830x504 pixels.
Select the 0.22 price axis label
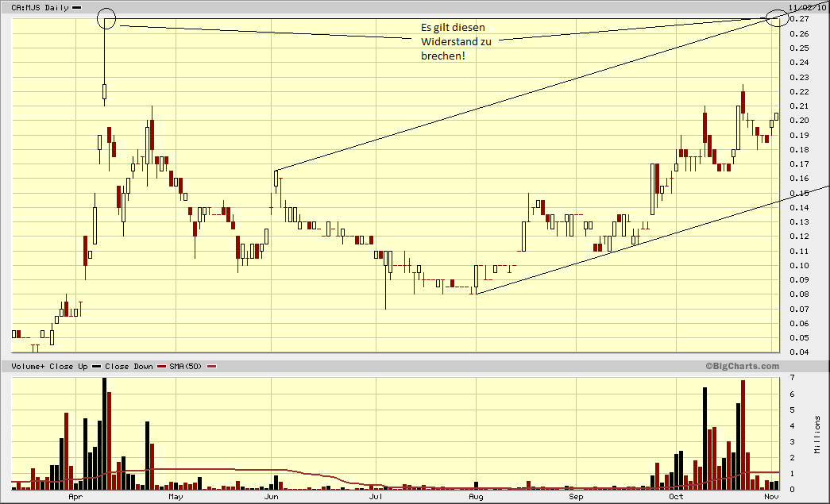[799, 91]
